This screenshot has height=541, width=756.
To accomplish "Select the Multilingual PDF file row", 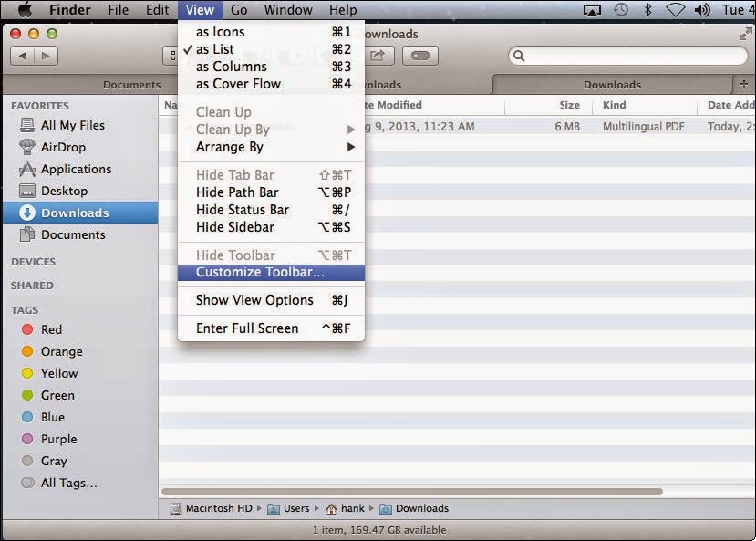I will [457, 126].
